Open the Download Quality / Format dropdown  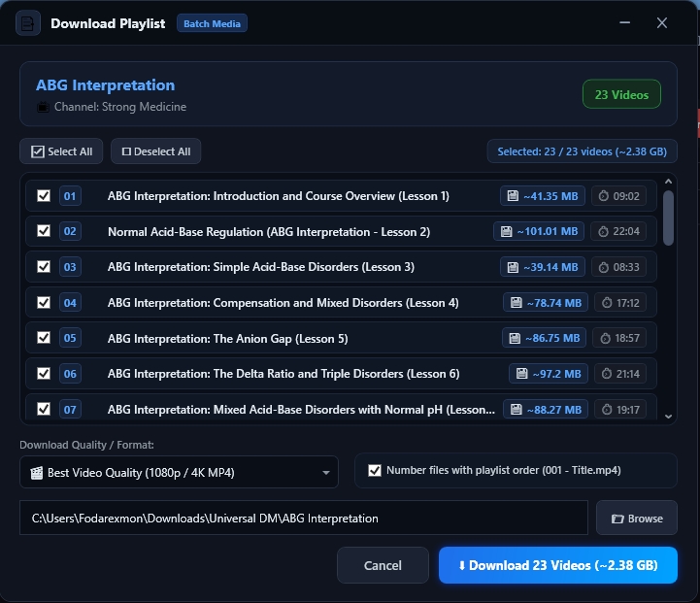tap(179, 472)
